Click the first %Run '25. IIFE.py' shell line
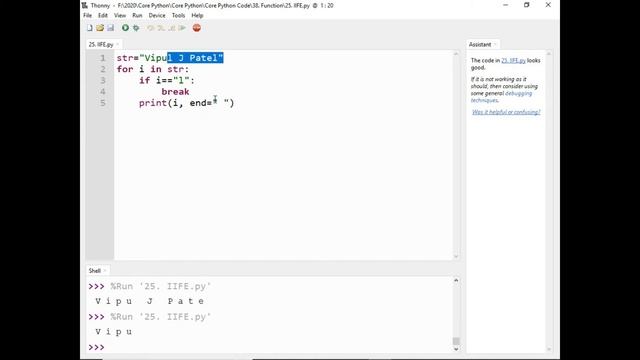The image size is (640, 360). pyautogui.click(x=160, y=287)
